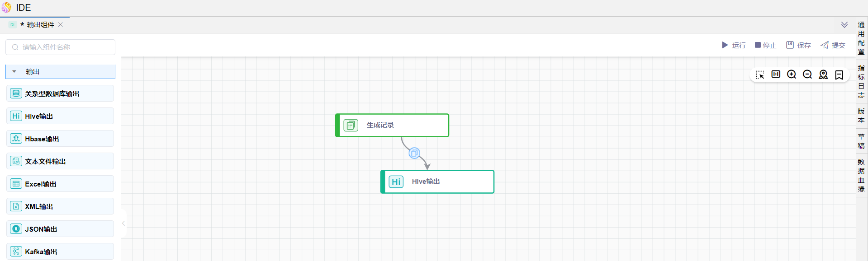Screen dimensions: 868x261
Task: Select the 生成记录 node on canvas
Action: click(392, 125)
